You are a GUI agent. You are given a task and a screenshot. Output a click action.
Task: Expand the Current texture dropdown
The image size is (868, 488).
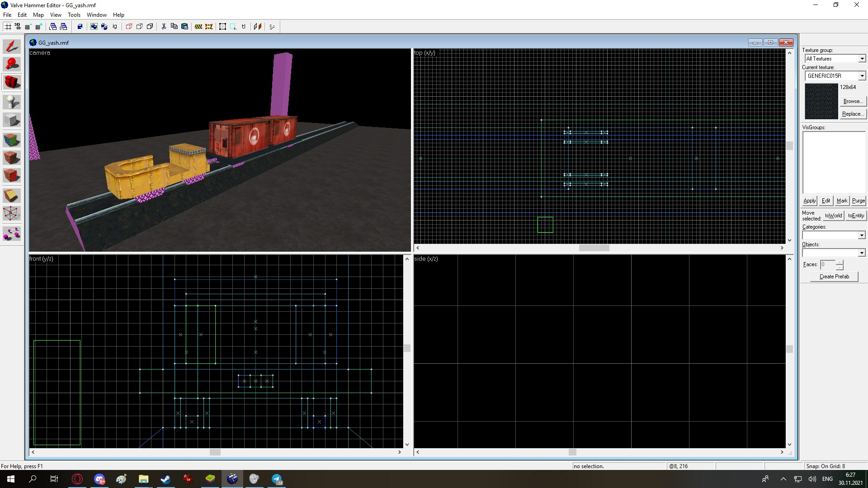(862, 76)
